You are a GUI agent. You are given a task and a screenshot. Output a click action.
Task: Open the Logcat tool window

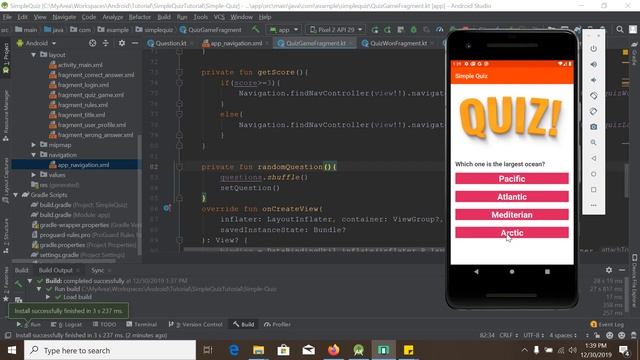point(67,324)
